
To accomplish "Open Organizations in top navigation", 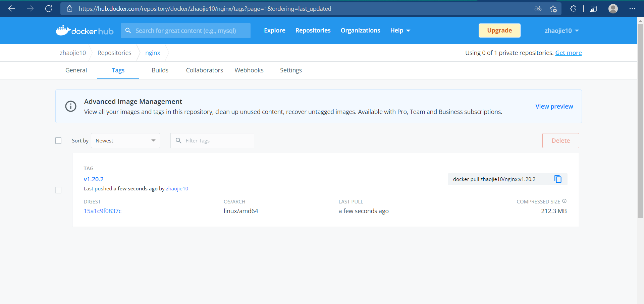I will (361, 31).
